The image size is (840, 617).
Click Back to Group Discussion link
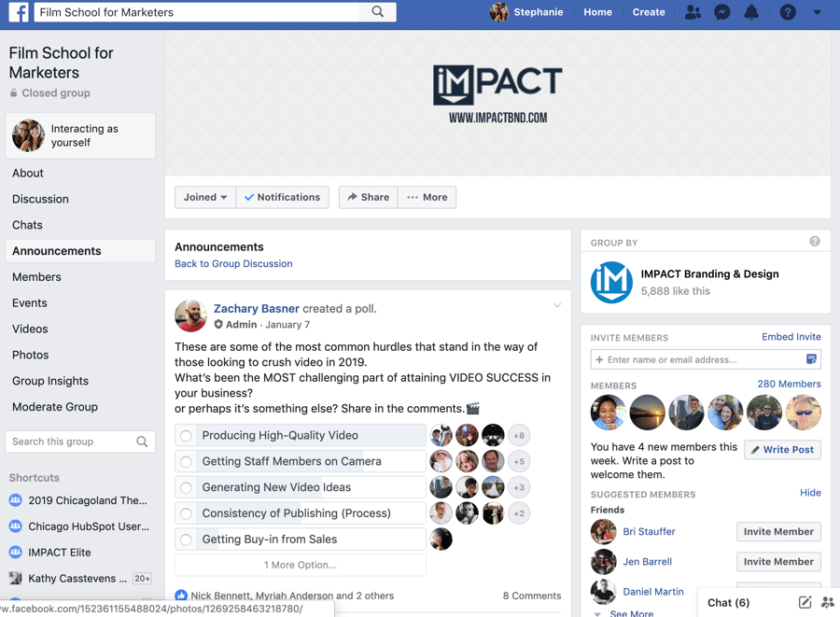pyautogui.click(x=233, y=263)
